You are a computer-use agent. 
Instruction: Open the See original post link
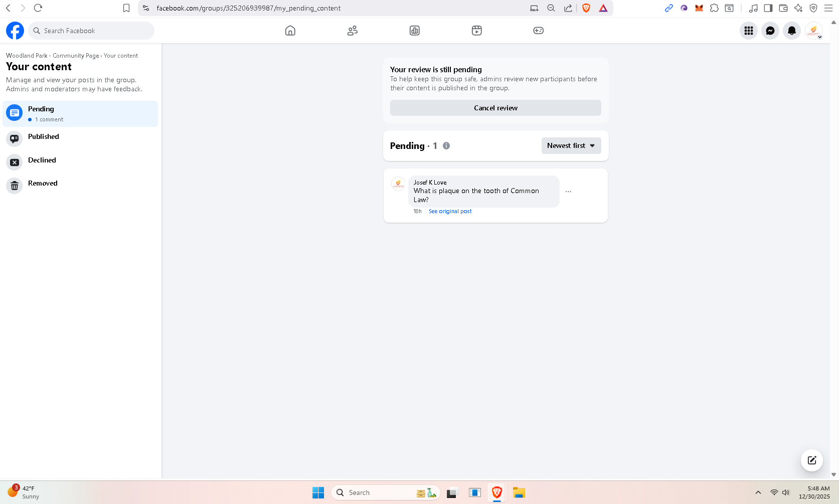point(450,212)
